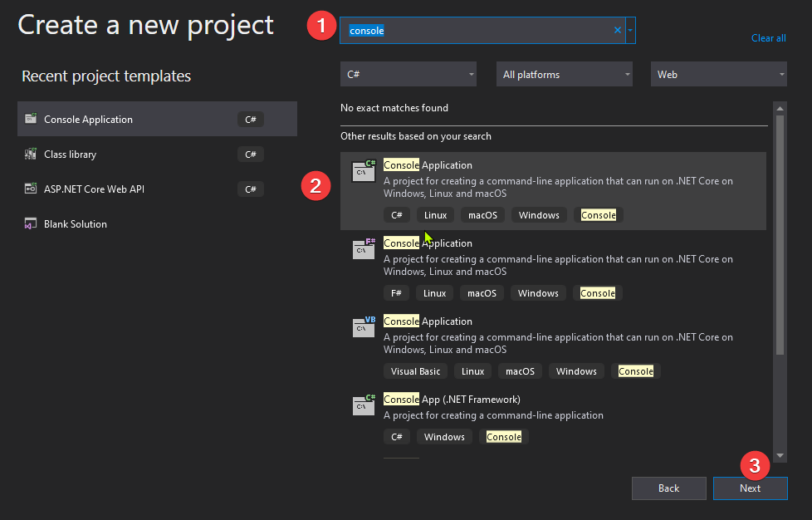Select recent Console Application template row

tap(157, 119)
